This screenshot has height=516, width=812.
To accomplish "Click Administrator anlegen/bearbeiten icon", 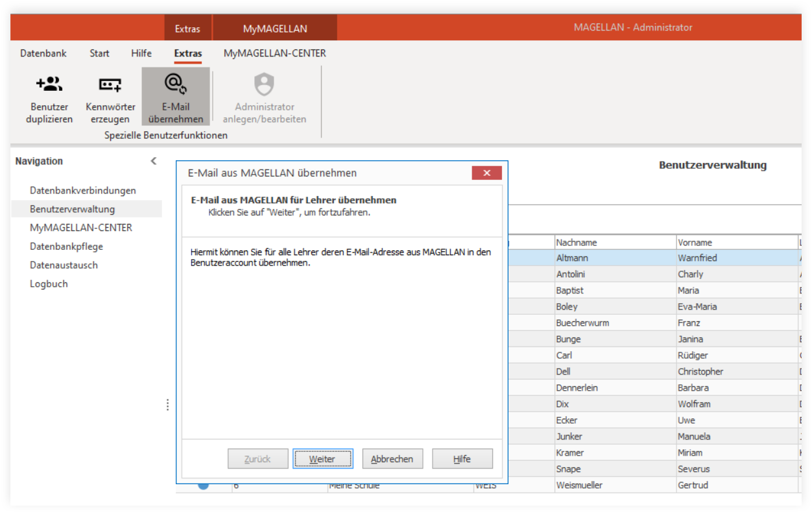I will [x=264, y=84].
